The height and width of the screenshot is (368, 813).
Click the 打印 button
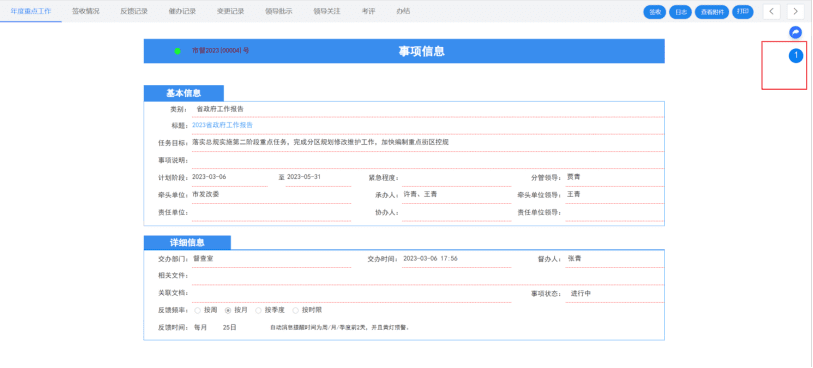point(742,12)
